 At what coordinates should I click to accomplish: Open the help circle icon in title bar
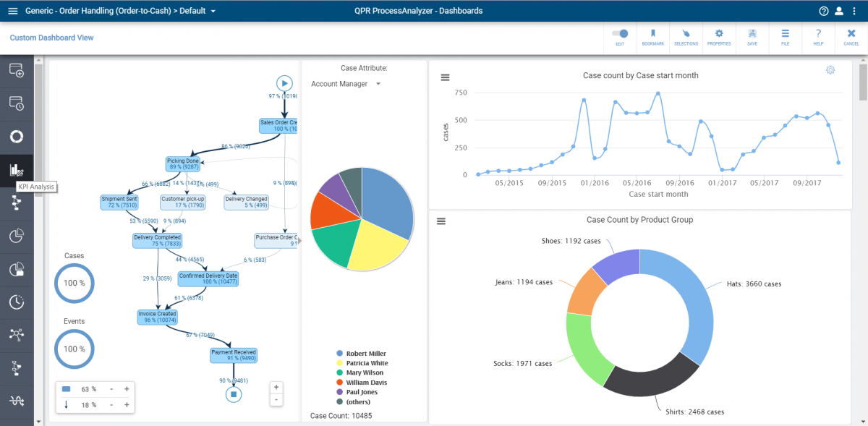tap(824, 11)
